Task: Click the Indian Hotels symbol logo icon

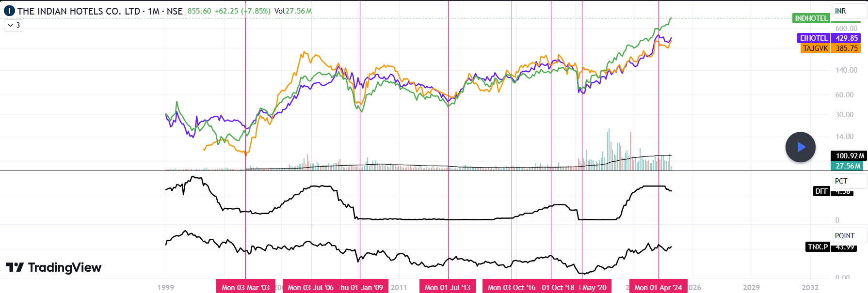Action: (x=9, y=11)
